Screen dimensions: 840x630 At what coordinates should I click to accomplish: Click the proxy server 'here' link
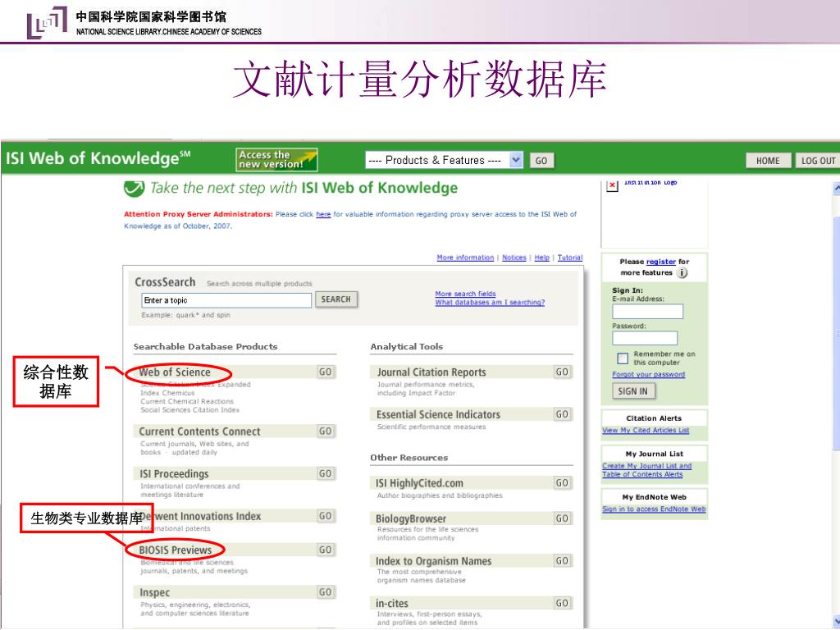pyautogui.click(x=323, y=214)
